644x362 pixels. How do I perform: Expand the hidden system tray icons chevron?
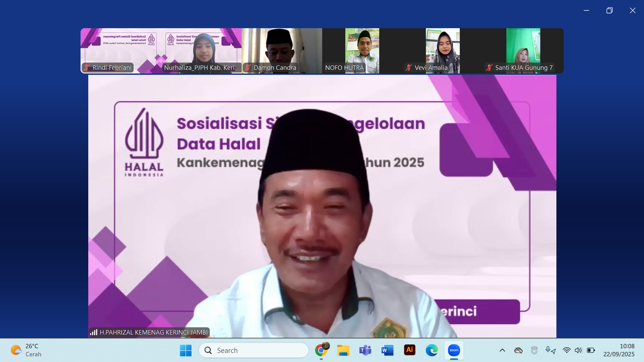coord(502,350)
